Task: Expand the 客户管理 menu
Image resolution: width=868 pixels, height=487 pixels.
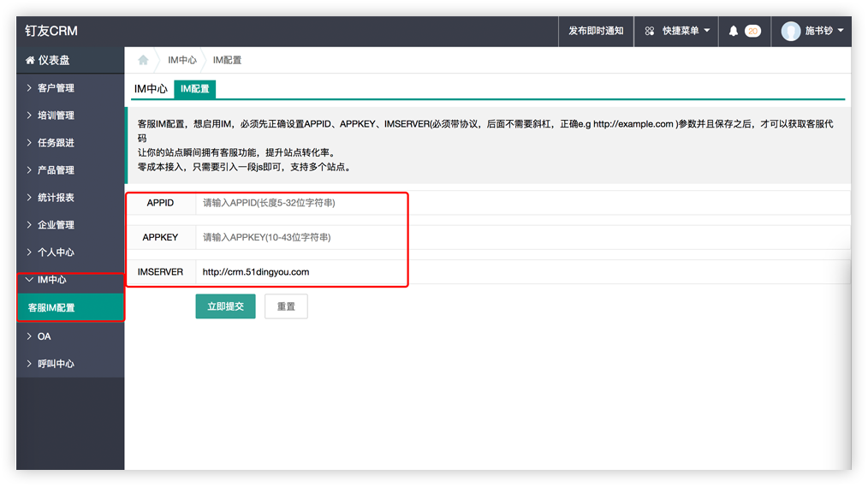Action: point(70,87)
